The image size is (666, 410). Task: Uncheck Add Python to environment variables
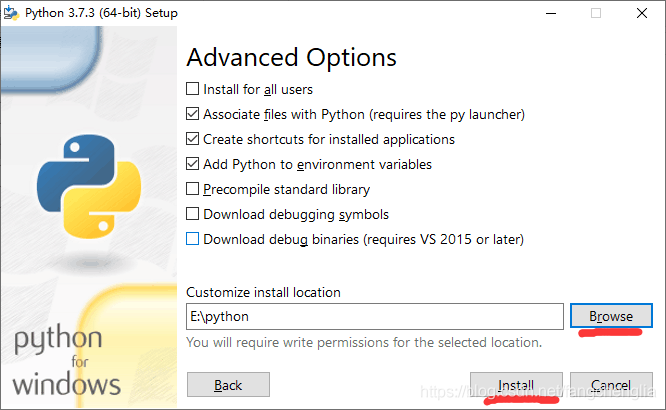point(192,164)
